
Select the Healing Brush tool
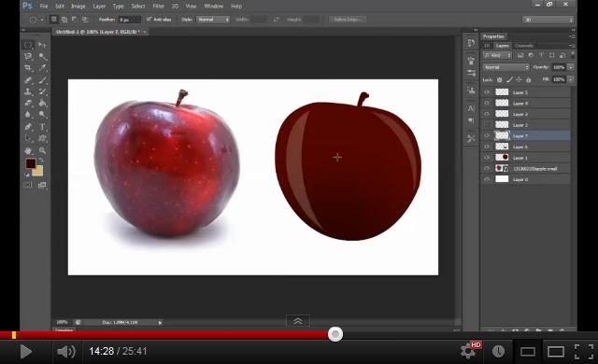click(28, 80)
